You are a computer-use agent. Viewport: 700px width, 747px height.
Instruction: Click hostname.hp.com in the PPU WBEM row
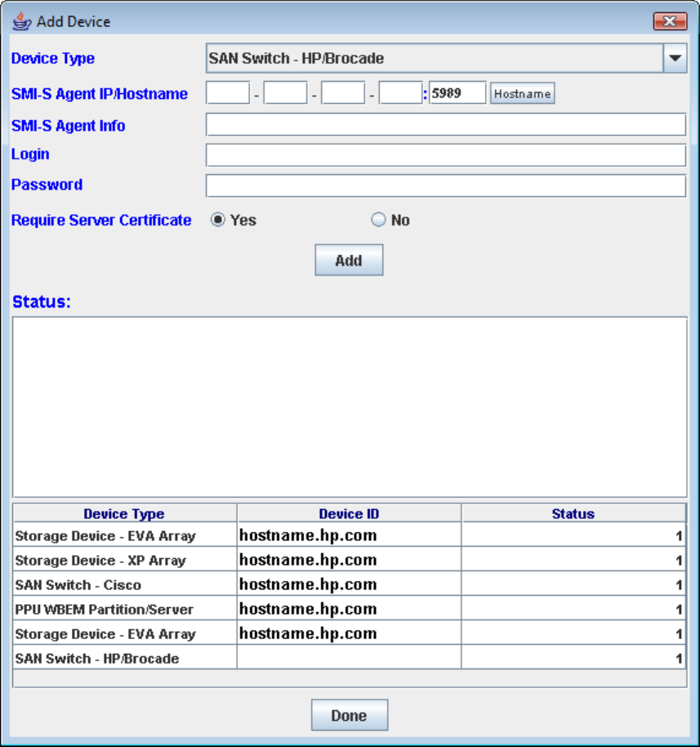[x=308, y=610]
